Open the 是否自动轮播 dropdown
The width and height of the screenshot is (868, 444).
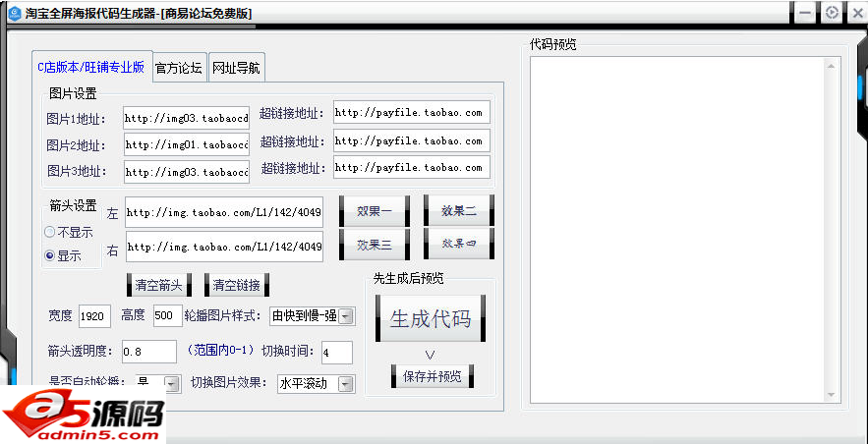(172, 383)
